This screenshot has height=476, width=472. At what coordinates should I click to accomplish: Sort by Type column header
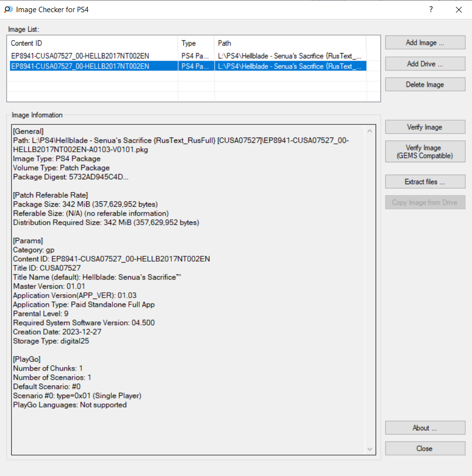pos(196,43)
